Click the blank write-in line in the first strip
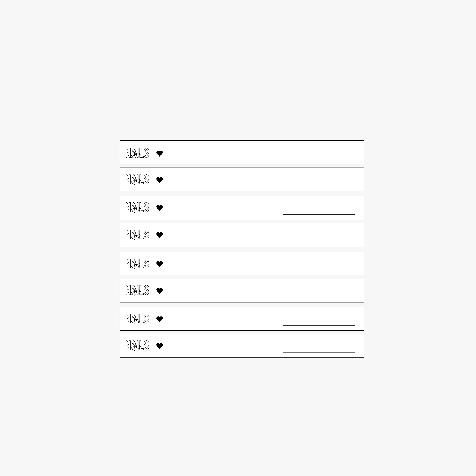476x476 pixels. tap(319, 157)
